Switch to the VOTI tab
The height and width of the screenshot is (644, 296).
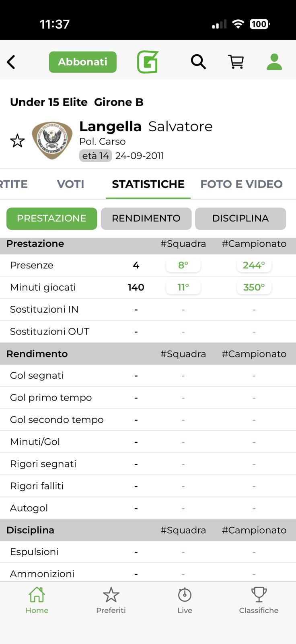pyautogui.click(x=70, y=184)
